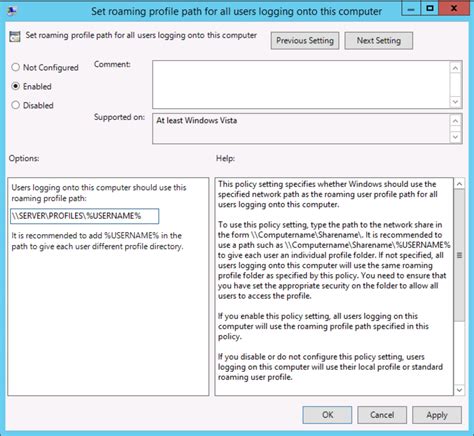Image resolution: width=474 pixels, height=436 pixels.
Task: Click the Help pane scroll down arrow
Action: click(459, 390)
